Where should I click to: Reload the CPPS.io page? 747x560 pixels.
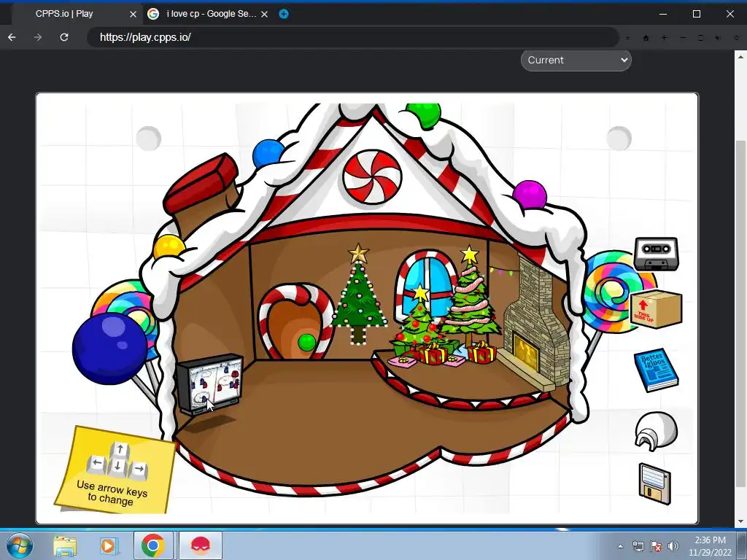click(x=64, y=37)
